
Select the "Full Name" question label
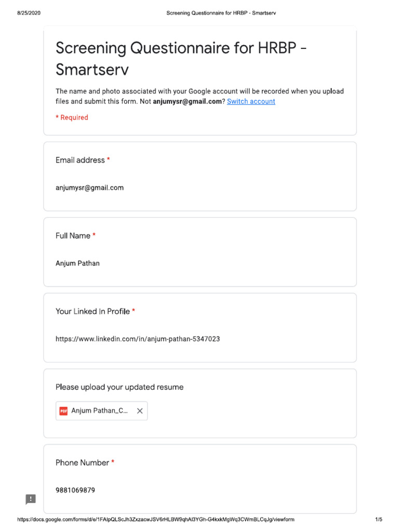[x=73, y=236]
